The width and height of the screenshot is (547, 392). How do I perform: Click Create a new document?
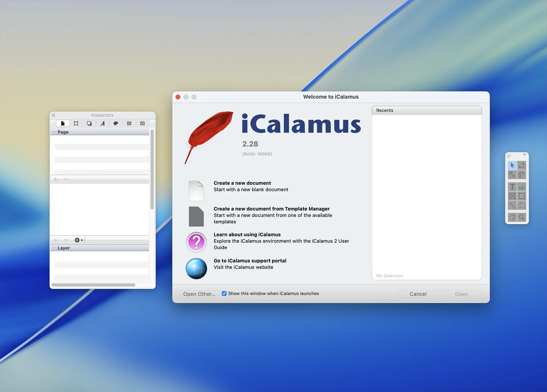[x=242, y=183]
